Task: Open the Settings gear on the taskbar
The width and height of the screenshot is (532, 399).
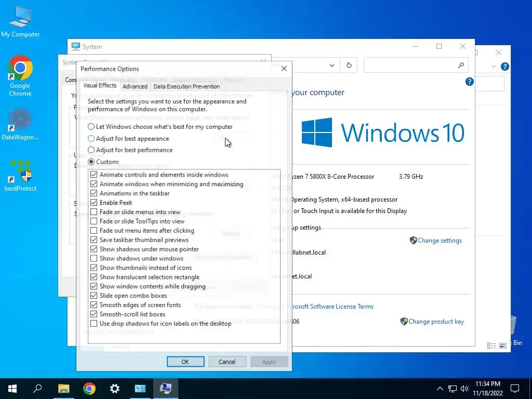Action: click(x=115, y=389)
